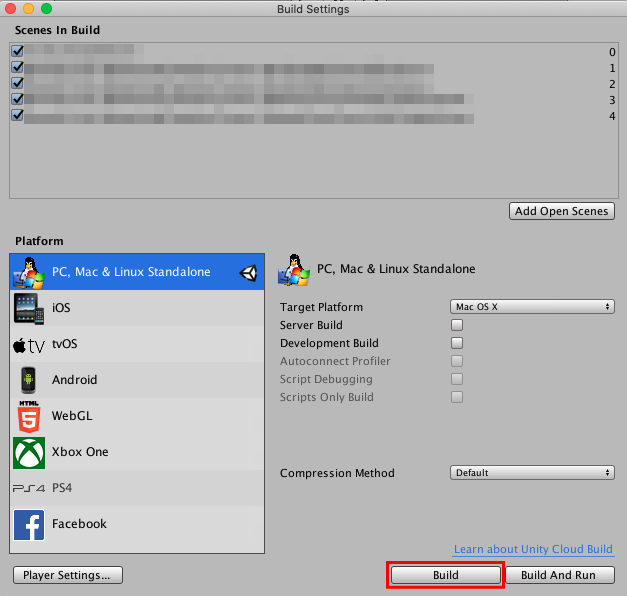
Task: Select WebGL in the Platform list
Action: point(137,416)
